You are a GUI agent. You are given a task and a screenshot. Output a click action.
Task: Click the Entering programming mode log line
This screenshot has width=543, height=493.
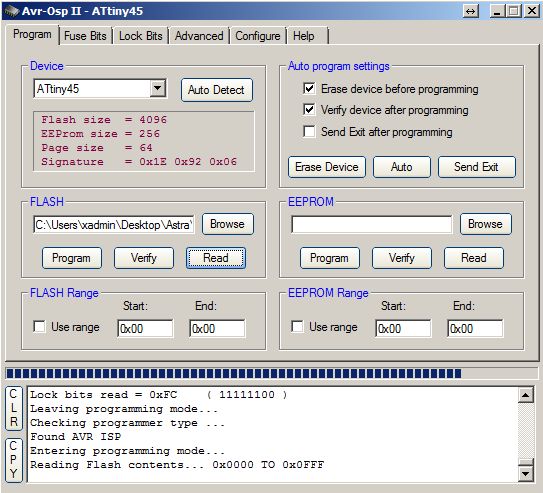(x=127, y=451)
